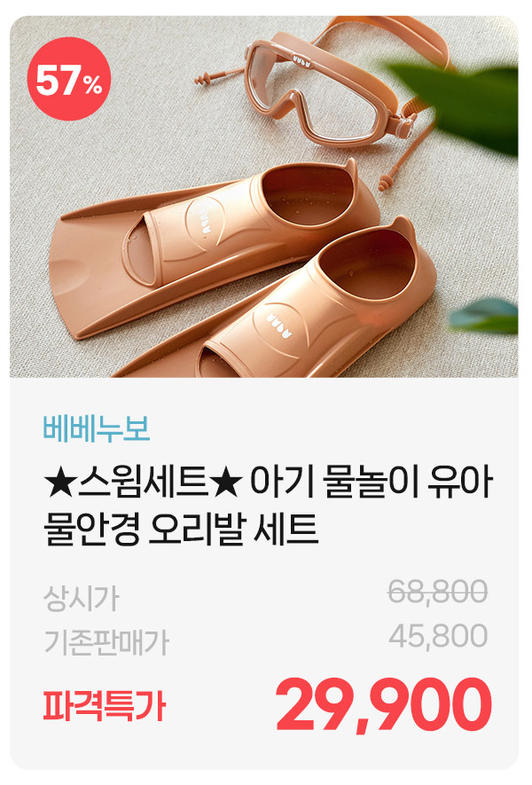This screenshot has width=532, height=785.
Task: Click the small green leaf at right edge
Action: (483, 316)
